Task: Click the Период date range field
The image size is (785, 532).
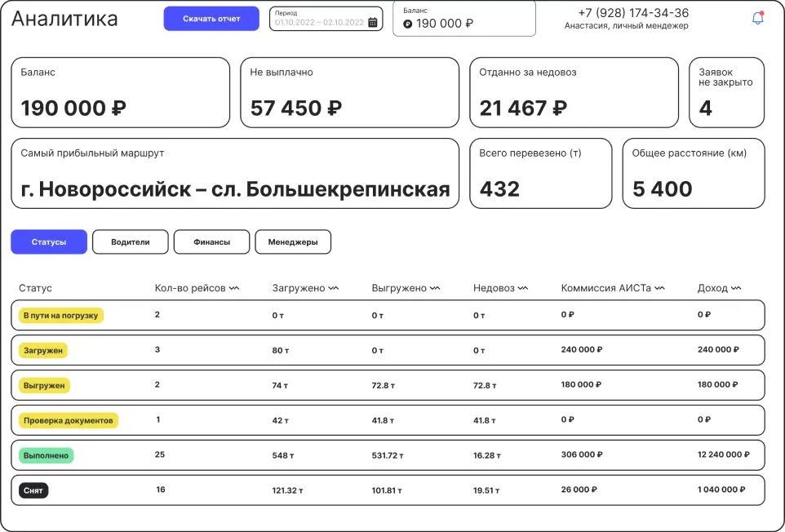Action: (319, 22)
